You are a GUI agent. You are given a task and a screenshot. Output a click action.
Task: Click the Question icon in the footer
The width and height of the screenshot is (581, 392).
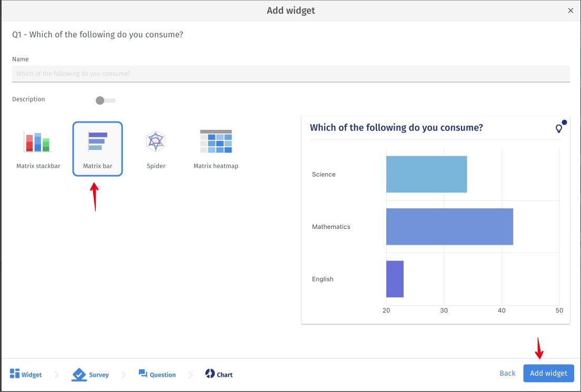(142, 374)
